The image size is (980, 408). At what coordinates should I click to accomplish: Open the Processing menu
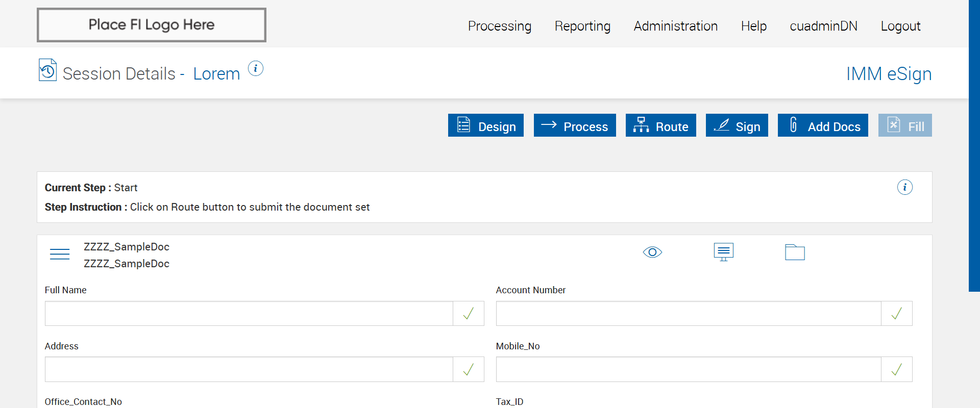pyautogui.click(x=500, y=26)
